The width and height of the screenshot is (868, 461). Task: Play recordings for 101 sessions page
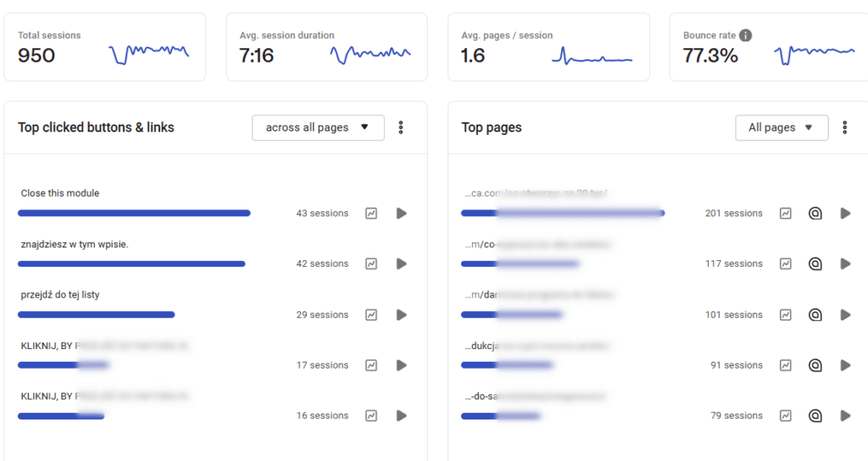tap(845, 315)
